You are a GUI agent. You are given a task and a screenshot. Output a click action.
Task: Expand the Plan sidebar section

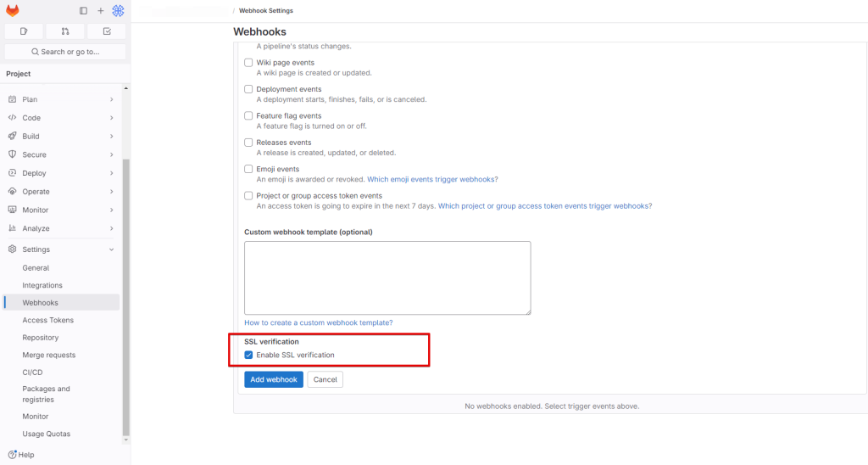point(59,99)
